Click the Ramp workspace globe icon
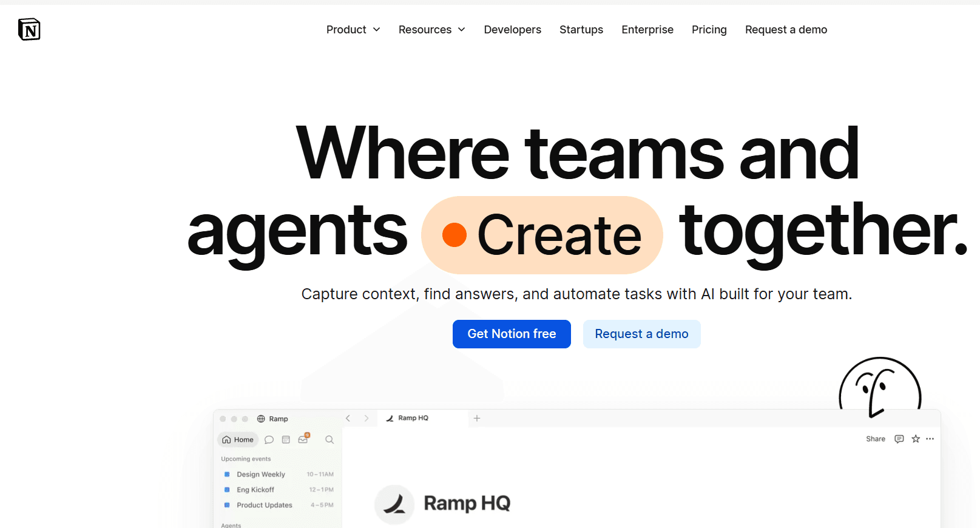 pyautogui.click(x=261, y=419)
